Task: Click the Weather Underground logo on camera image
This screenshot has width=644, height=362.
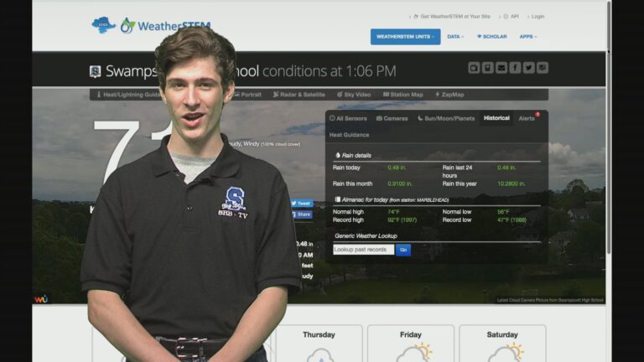Action: click(40, 298)
